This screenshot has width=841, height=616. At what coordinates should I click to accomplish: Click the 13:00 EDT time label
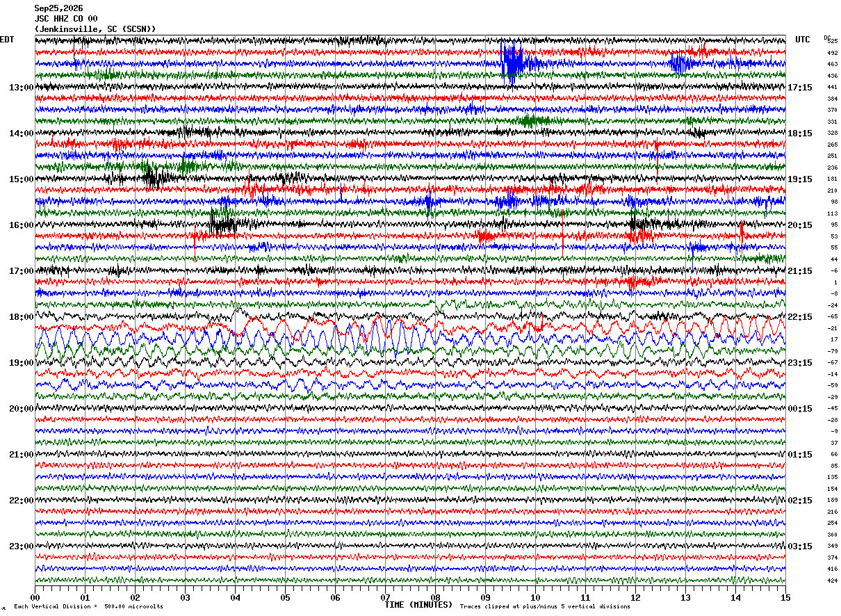(22, 88)
